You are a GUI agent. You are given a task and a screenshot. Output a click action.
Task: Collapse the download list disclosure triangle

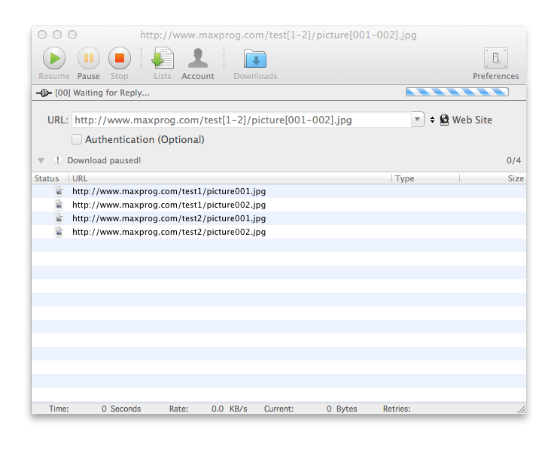pyautogui.click(x=41, y=161)
